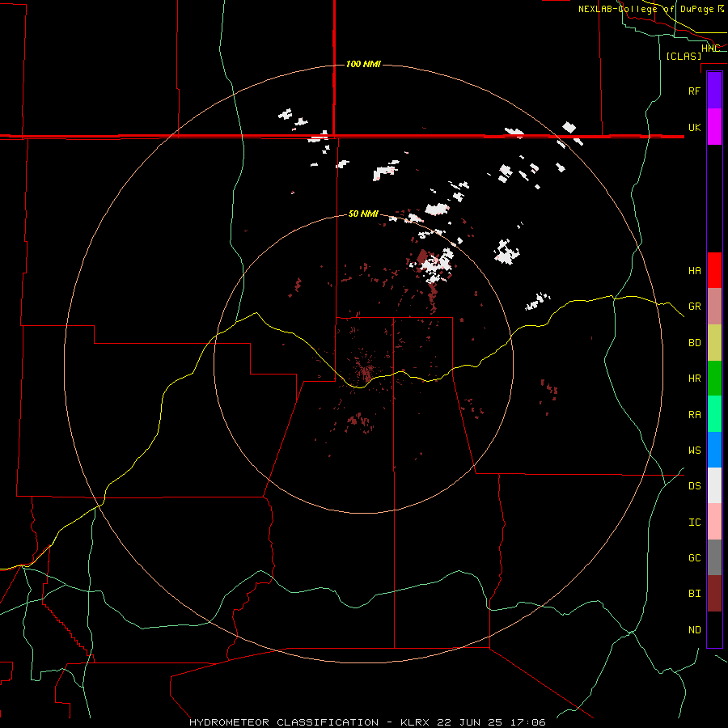Click the RA light green legend swatch
Image resolution: width=728 pixels, height=728 pixels.
(714, 414)
